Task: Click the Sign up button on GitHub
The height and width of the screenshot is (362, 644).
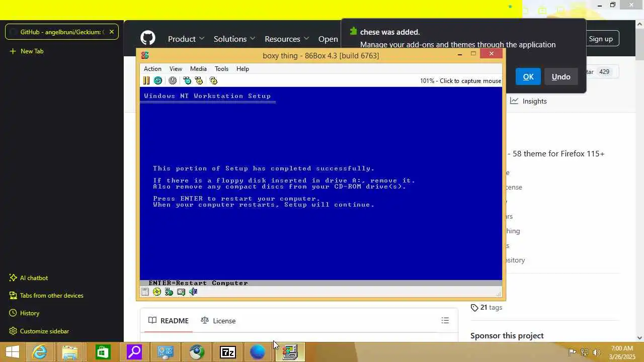Action: (601, 39)
